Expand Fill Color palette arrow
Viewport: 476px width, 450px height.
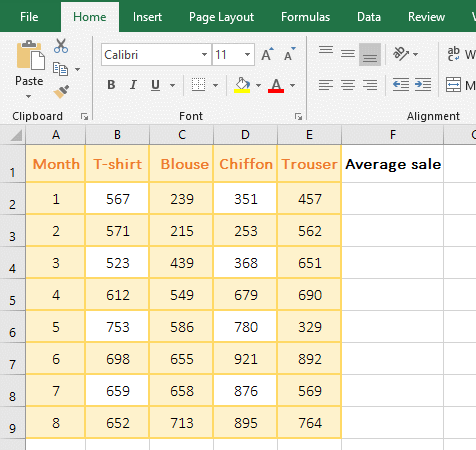(258, 85)
